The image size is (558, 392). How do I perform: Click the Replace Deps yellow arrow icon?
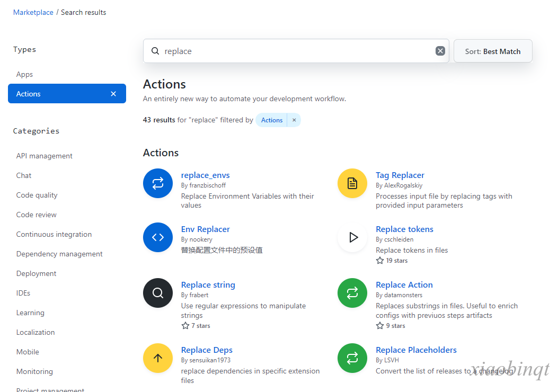point(157,358)
